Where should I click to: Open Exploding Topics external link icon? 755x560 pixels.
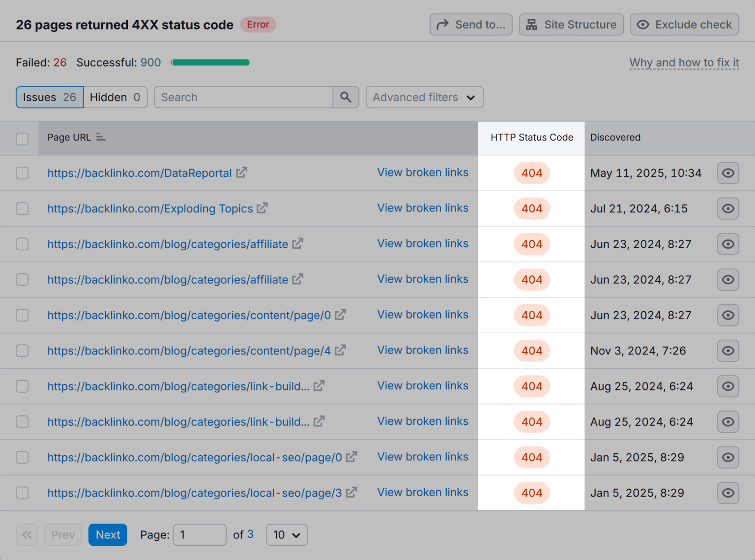click(x=262, y=208)
